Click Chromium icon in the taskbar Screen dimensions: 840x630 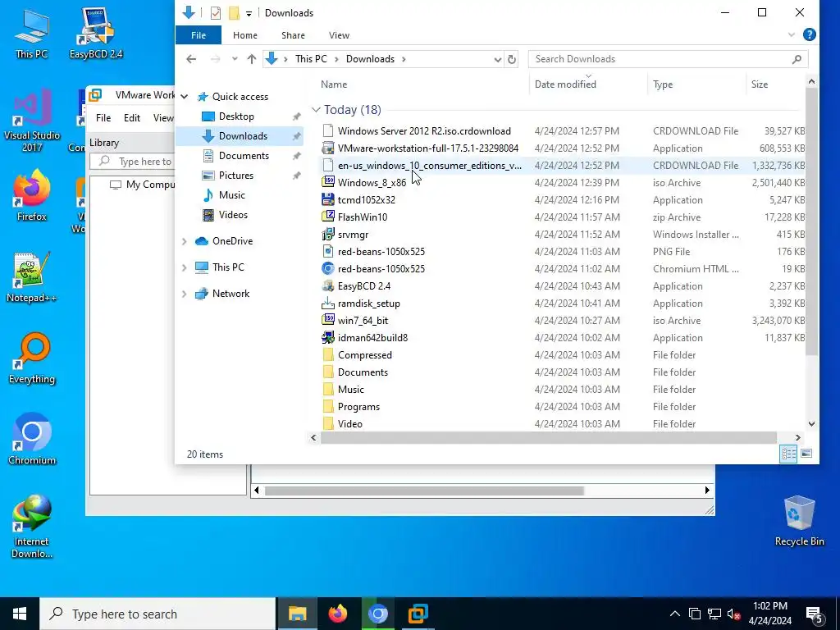[377, 614]
